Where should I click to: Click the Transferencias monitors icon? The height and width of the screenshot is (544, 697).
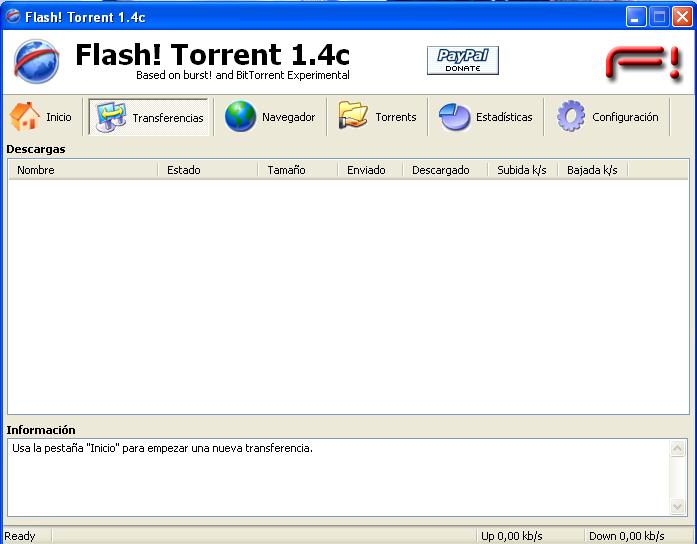click(x=111, y=117)
